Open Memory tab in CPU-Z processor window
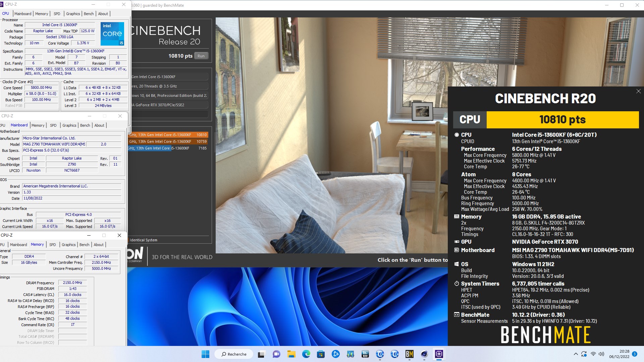The image size is (644, 362). [x=42, y=14]
